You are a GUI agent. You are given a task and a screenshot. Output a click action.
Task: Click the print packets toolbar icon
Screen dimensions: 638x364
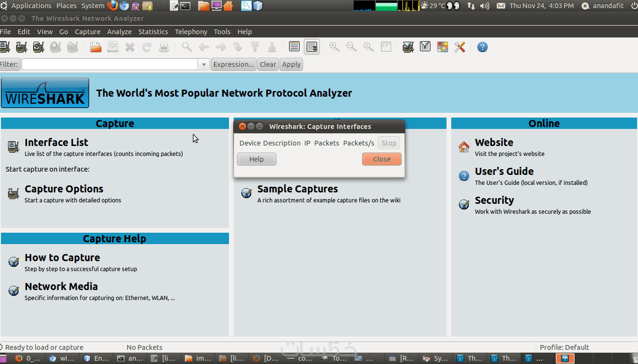click(164, 47)
